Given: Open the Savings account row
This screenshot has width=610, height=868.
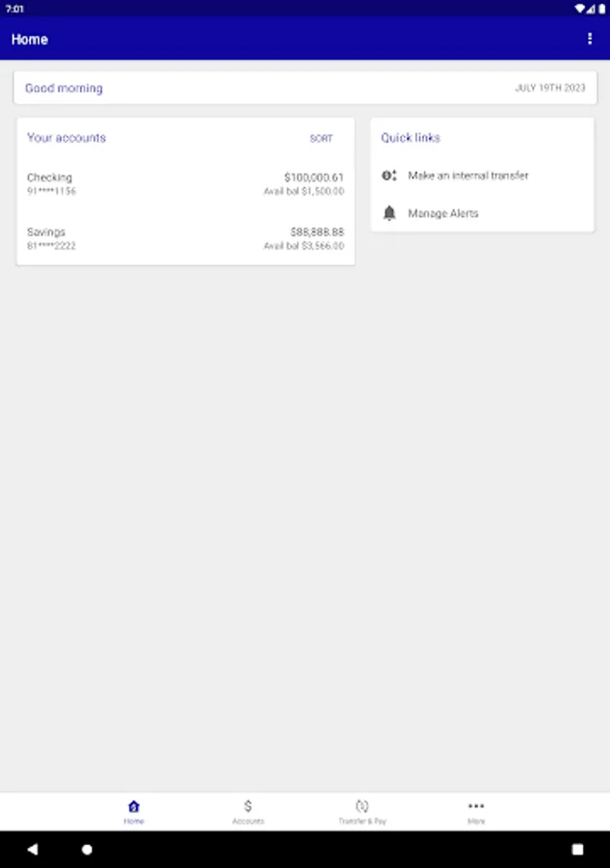Looking at the screenshot, I should coord(185,238).
